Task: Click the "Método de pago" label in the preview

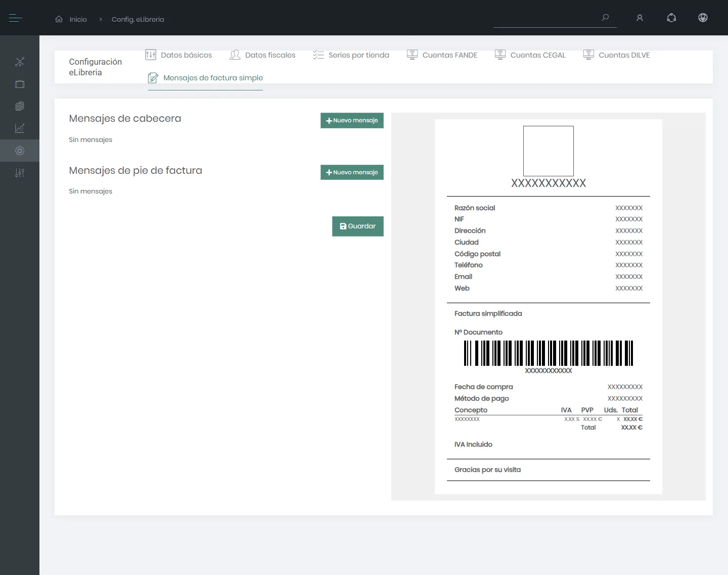Action: coord(482,399)
